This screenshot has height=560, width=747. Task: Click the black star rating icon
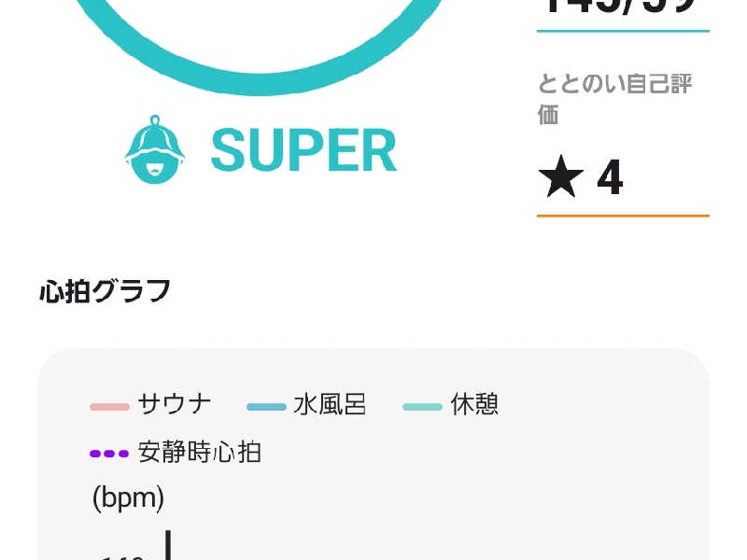pyautogui.click(x=561, y=176)
